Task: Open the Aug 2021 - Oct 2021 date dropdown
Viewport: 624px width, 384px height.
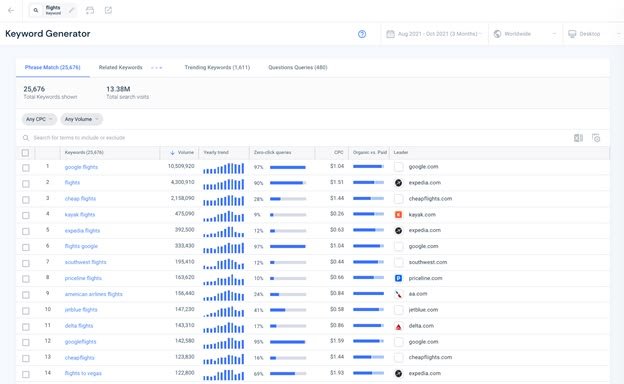Action: coord(435,34)
